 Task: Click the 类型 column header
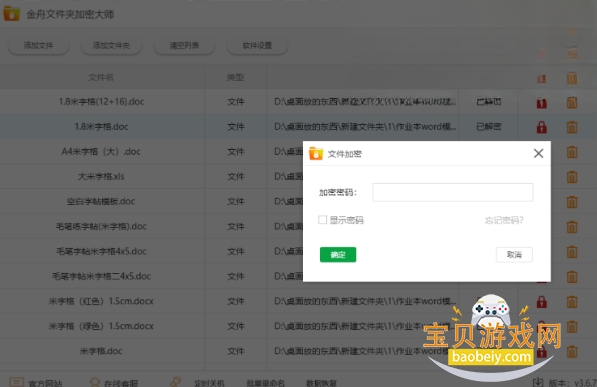tap(235, 77)
